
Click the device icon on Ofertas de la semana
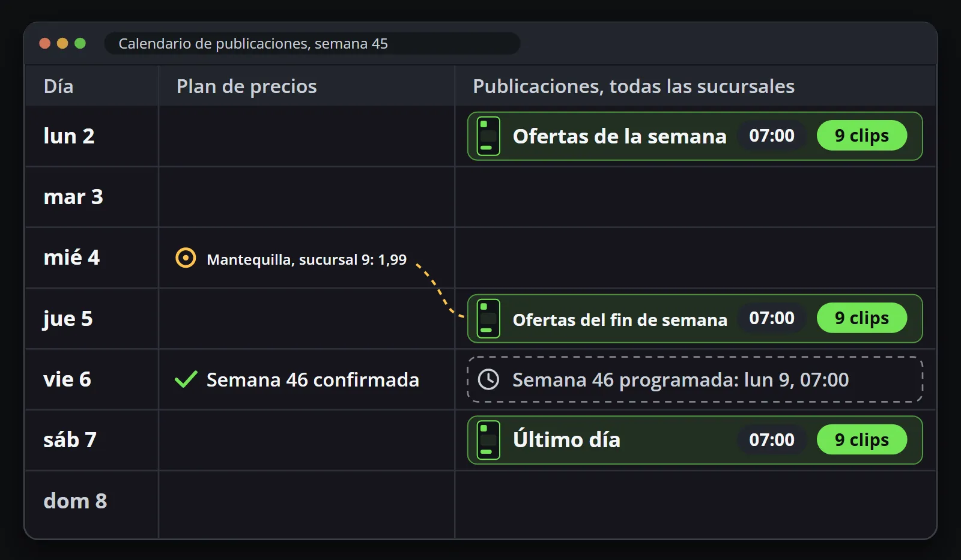coord(488,136)
